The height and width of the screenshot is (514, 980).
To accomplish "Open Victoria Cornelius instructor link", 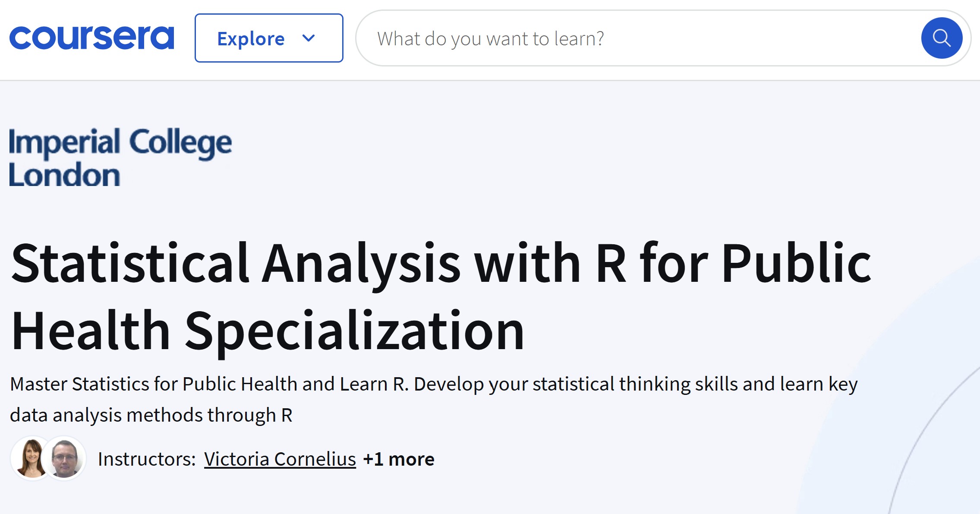I will tap(280, 459).
